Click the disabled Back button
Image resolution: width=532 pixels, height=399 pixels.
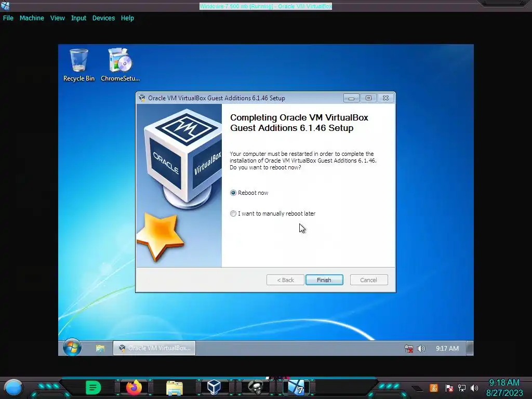click(x=285, y=280)
